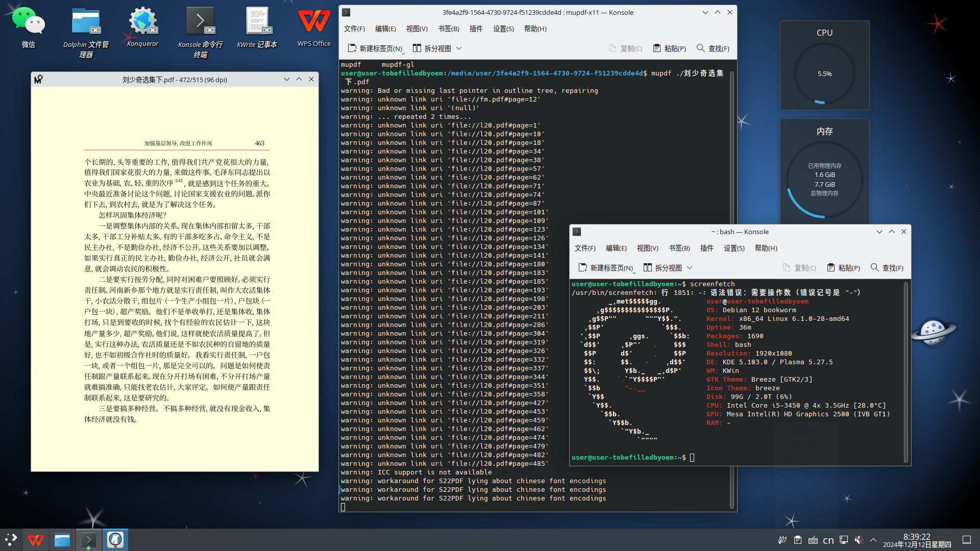
Task: Open 帮助 menu in bash Konsole
Action: pyautogui.click(x=766, y=248)
